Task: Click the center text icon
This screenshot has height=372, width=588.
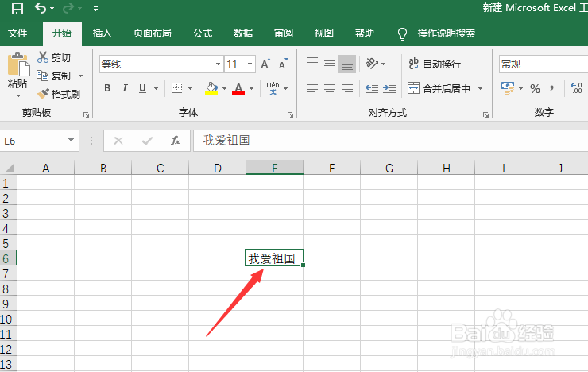Action: (x=330, y=88)
